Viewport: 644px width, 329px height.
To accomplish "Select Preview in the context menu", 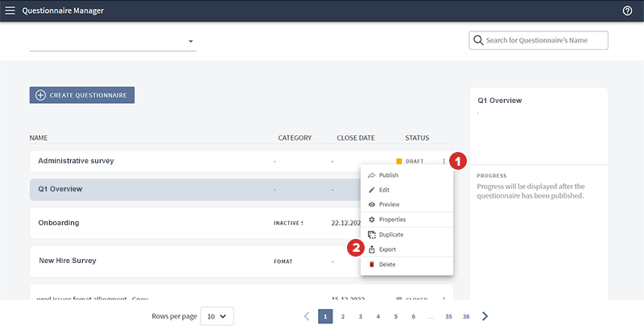I will click(x=389, y=204).
